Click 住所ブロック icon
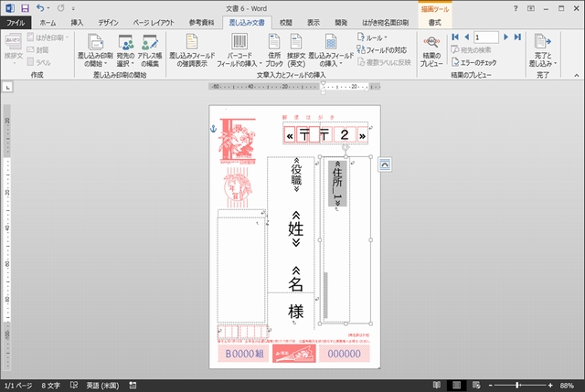 click(274, 50)
